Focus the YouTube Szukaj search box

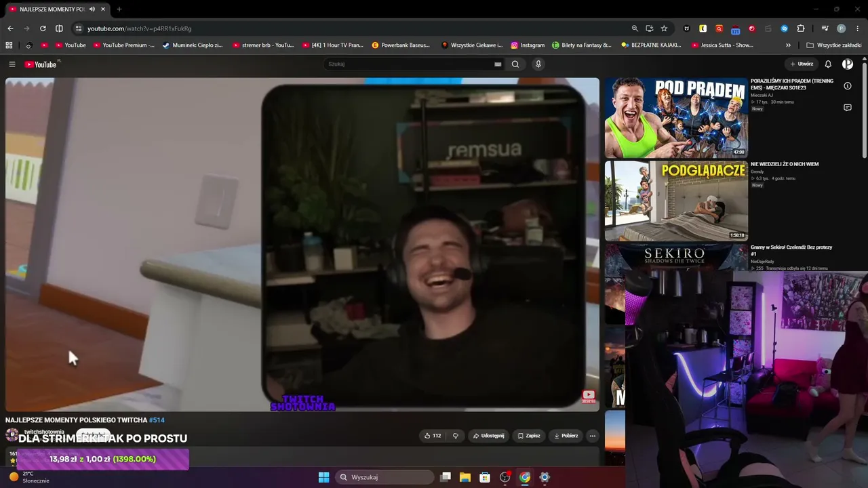[410, 64]
